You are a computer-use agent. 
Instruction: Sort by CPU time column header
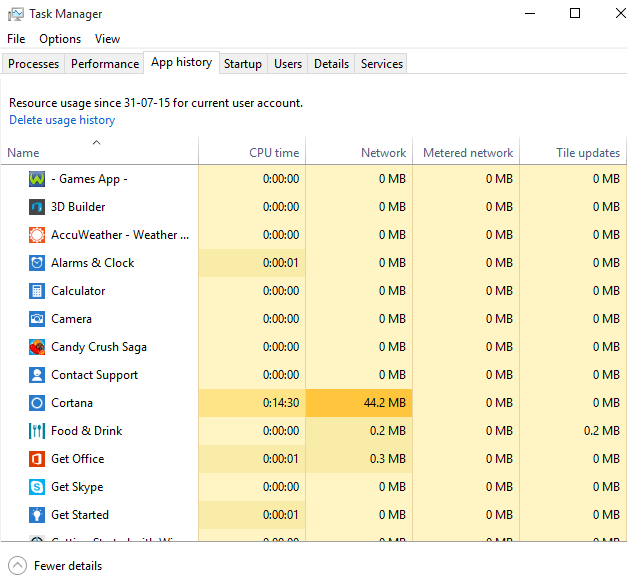click(252, 153)
